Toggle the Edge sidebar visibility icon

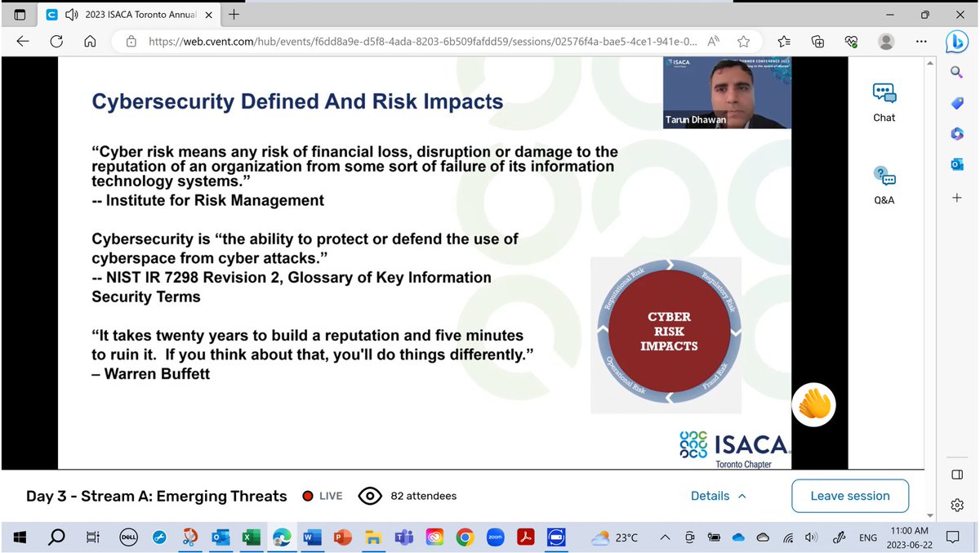[957, 475]
